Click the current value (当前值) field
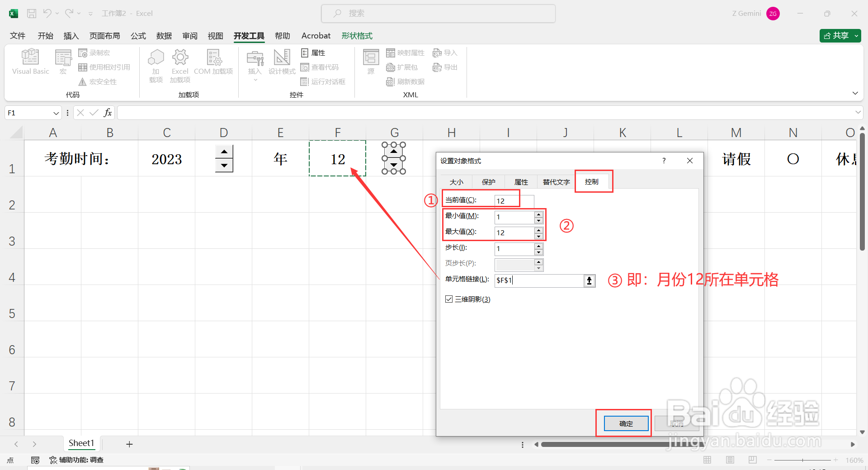The height and width of the screenshot is (470, 868). click(x=514, y=201)
